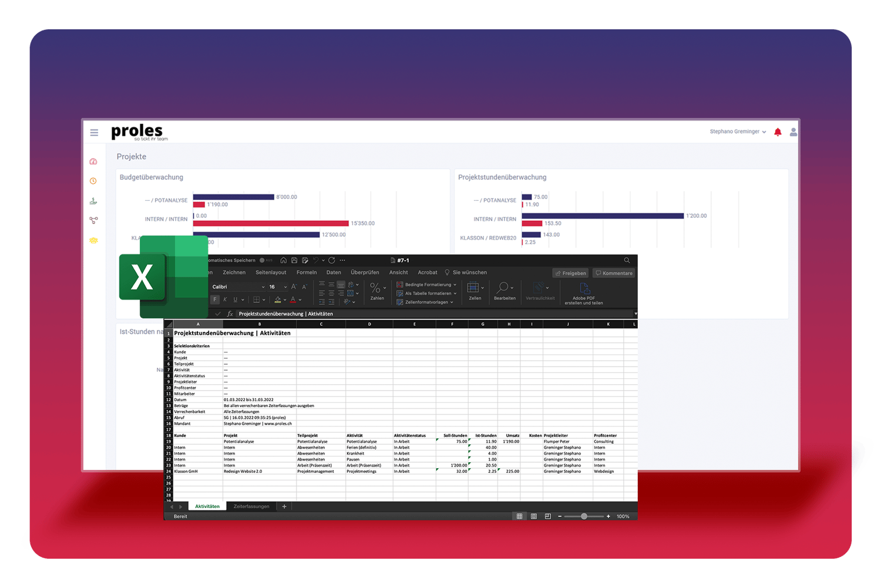Open the yellow team icon in proles sidebar
This screenshot has width=881, height=588.
coord(93,240)
